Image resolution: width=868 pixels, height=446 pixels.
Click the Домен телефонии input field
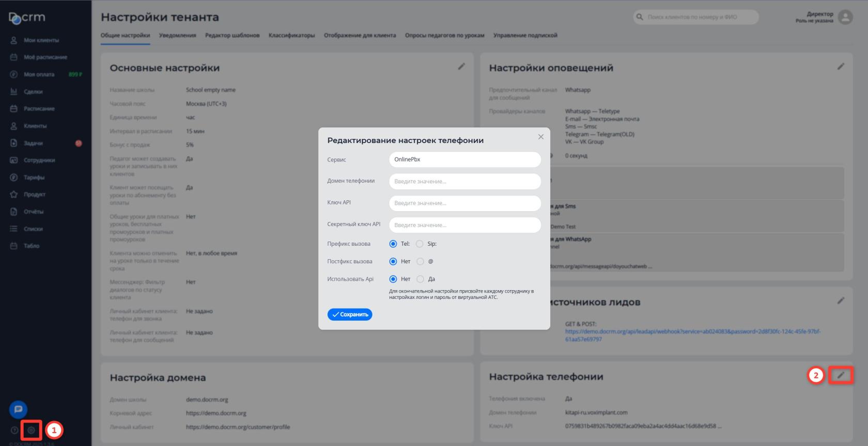(464, 181)
